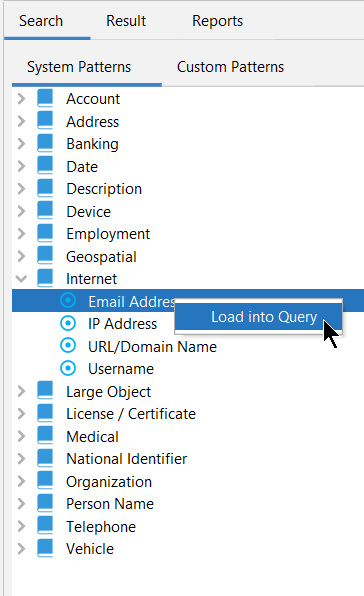Click the Email Address pattern circle icon
The width and height of the screenshot is (364, 596).
68,300
